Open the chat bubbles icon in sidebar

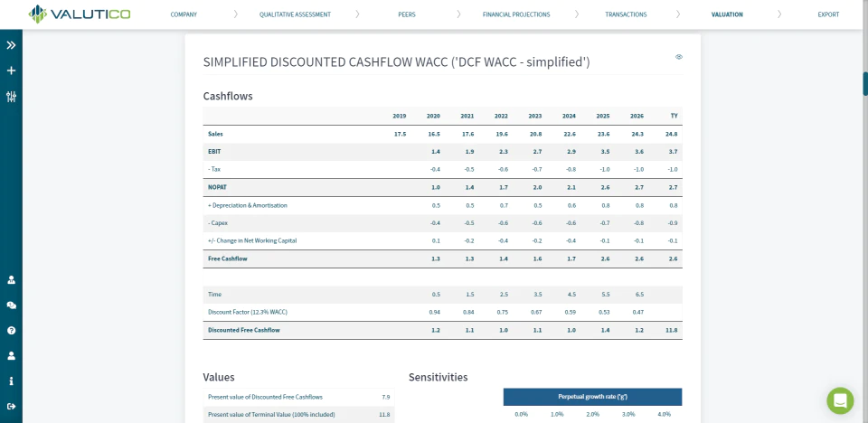(x=11, y=305)
